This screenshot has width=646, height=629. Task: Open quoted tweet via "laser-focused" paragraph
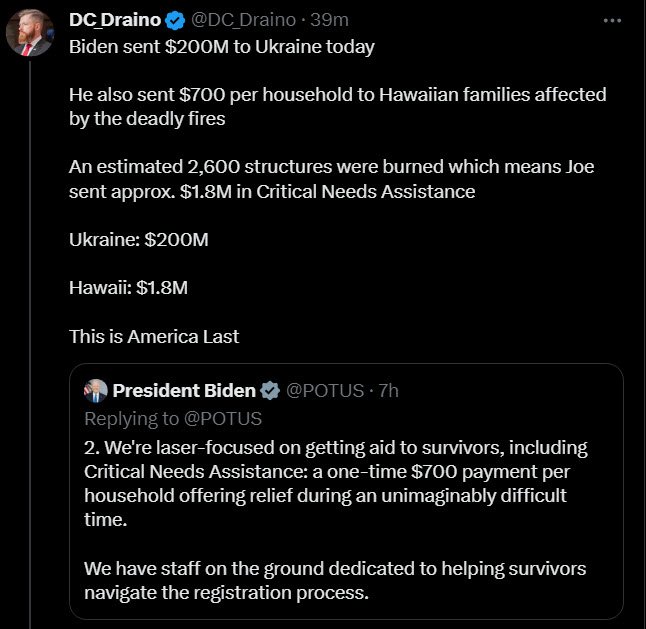click(335, 483)
